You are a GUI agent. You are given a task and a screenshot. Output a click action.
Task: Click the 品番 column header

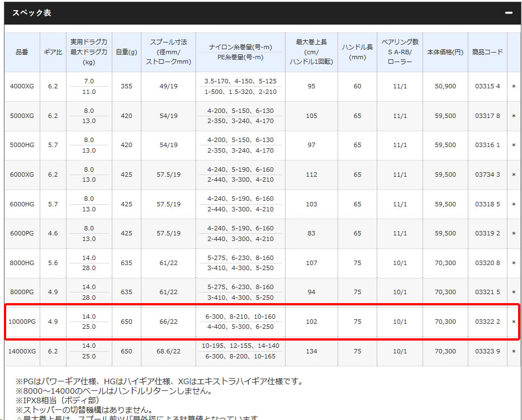pos(22,52)
